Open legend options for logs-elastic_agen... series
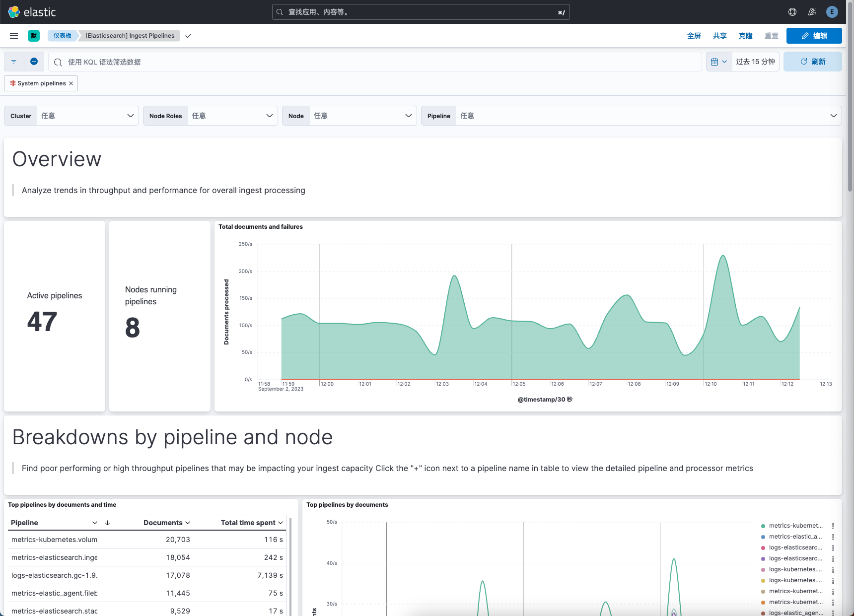Viewport: 854px width, 616px height. pyautogui.click(x=833, y=613)
